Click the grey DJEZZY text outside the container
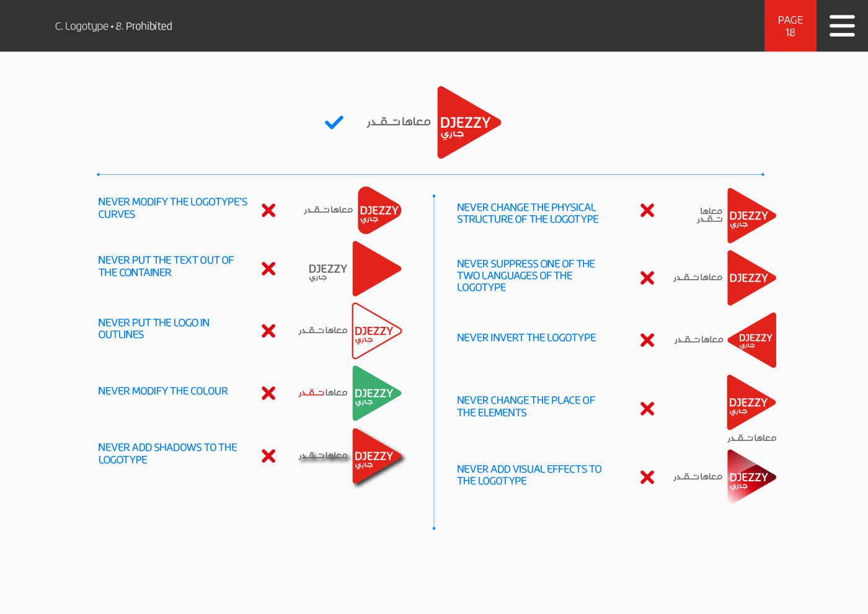The height and width of the screenshot is (614, 868). point(328,269)
